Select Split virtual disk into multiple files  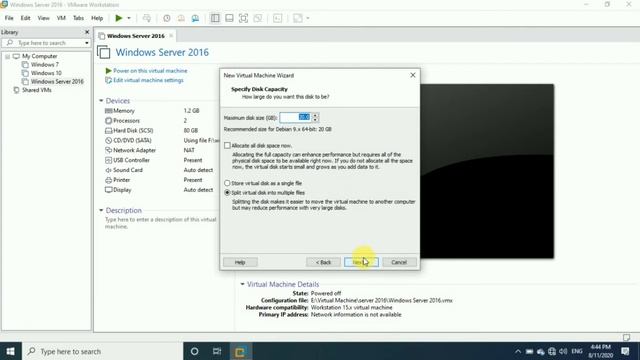[227, 193]
